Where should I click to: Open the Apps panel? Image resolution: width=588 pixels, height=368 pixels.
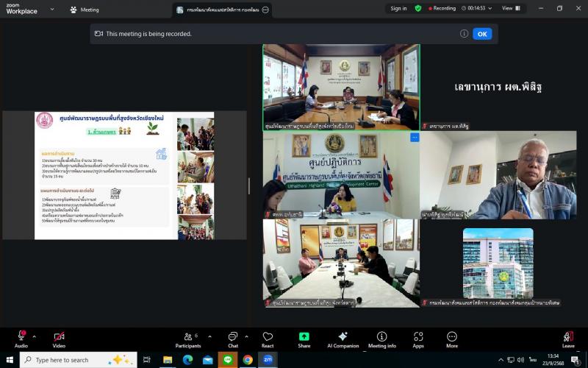(418, 339)
